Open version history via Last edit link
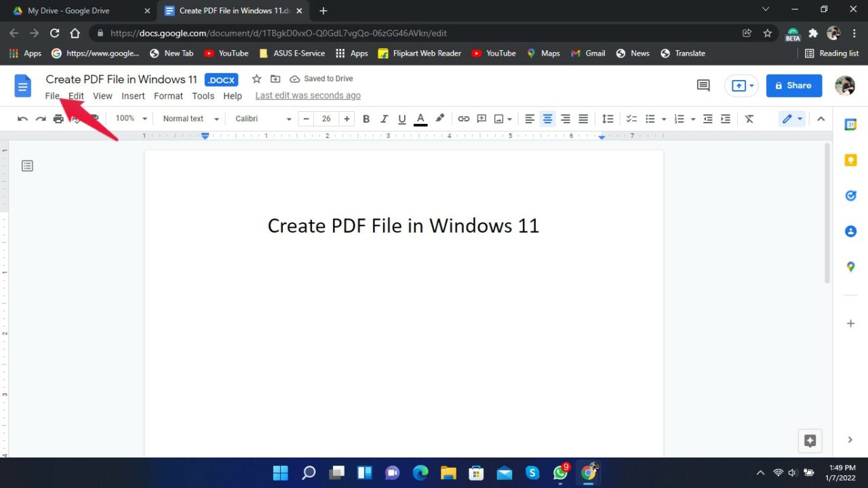The width and height of the screenshot is (868, 488). [307, 95]
